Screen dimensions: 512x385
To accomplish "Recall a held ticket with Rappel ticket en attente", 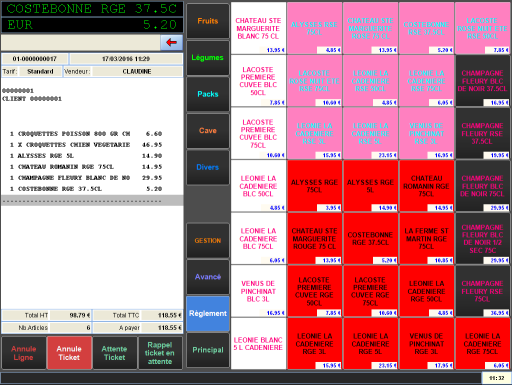I will [160, 353].
